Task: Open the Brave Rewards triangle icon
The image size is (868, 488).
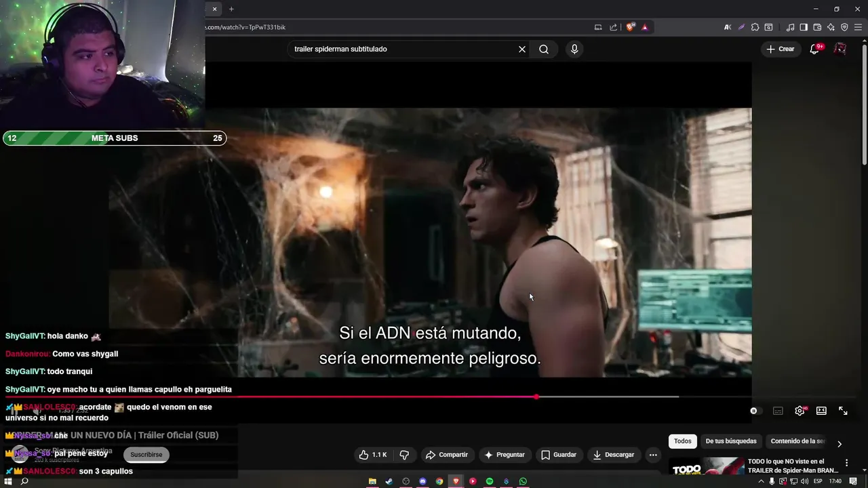Action: 645,27
